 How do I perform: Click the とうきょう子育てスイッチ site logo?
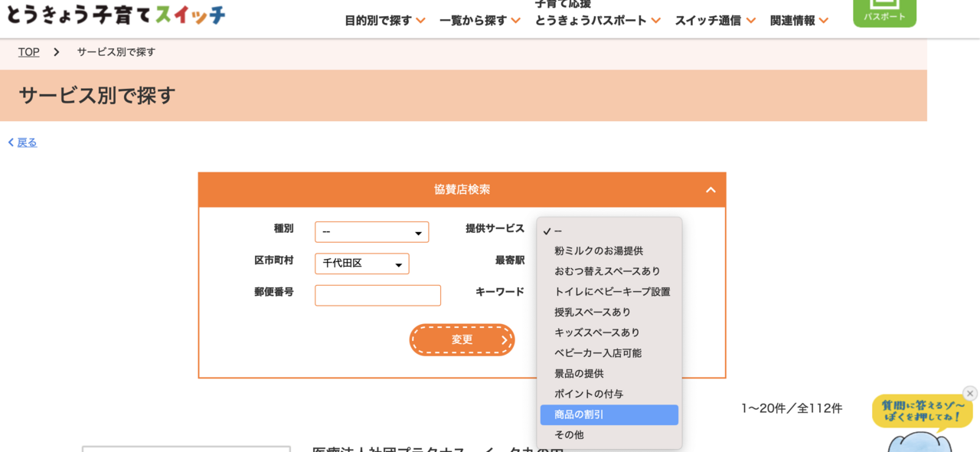[116, 13]
